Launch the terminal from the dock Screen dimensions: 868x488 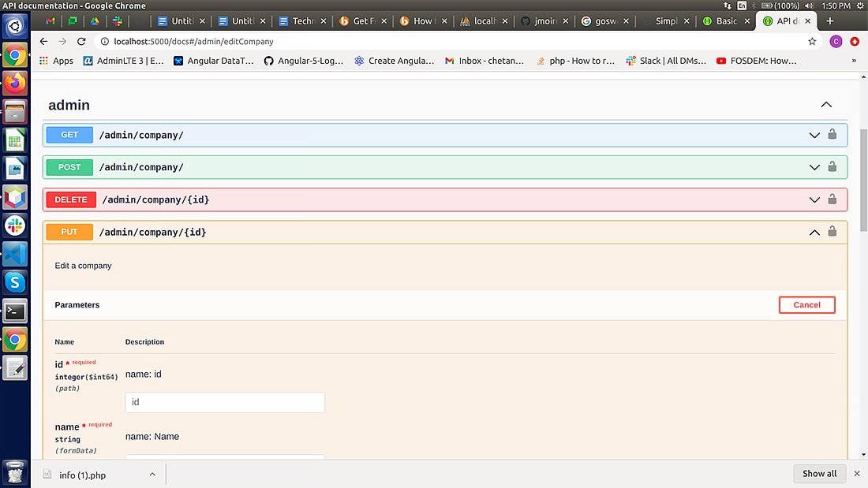[x=14, y=310]
